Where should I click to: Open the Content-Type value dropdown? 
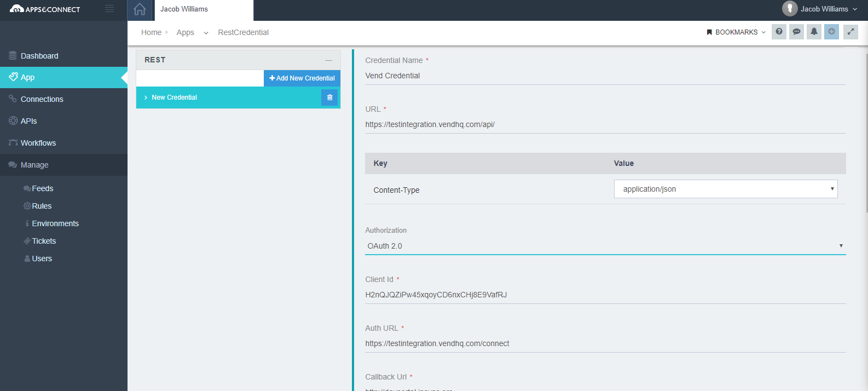pyautogui.click(x=726, y=189)
